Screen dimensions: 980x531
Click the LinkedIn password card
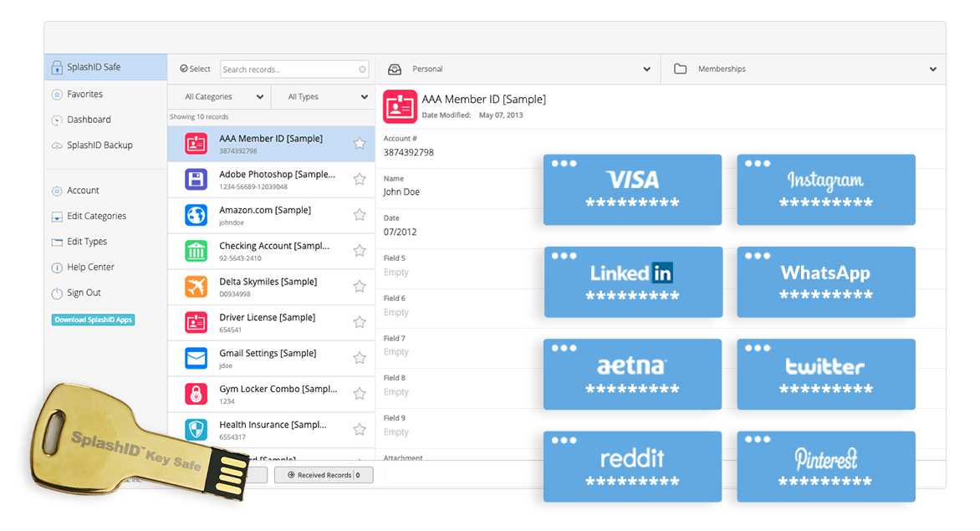pyautogui.click(x=633, y=283)
